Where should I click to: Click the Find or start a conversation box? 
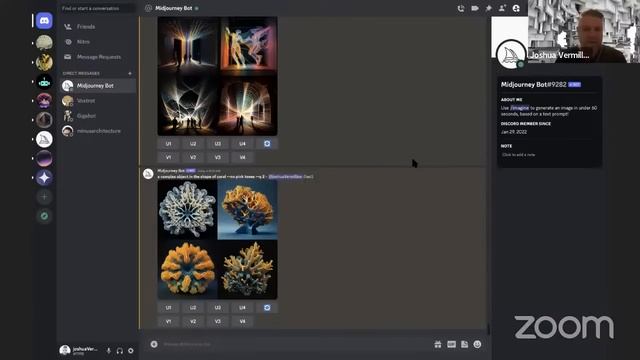97,8
